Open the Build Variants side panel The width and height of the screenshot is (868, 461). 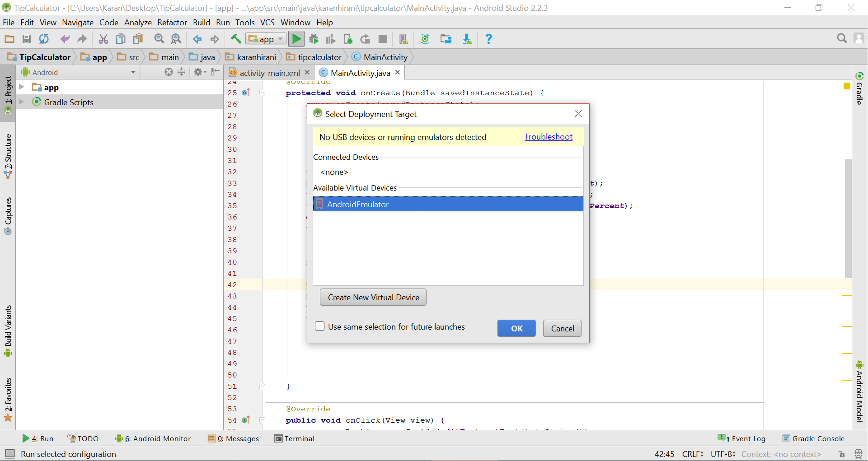(x=8, y=331)
